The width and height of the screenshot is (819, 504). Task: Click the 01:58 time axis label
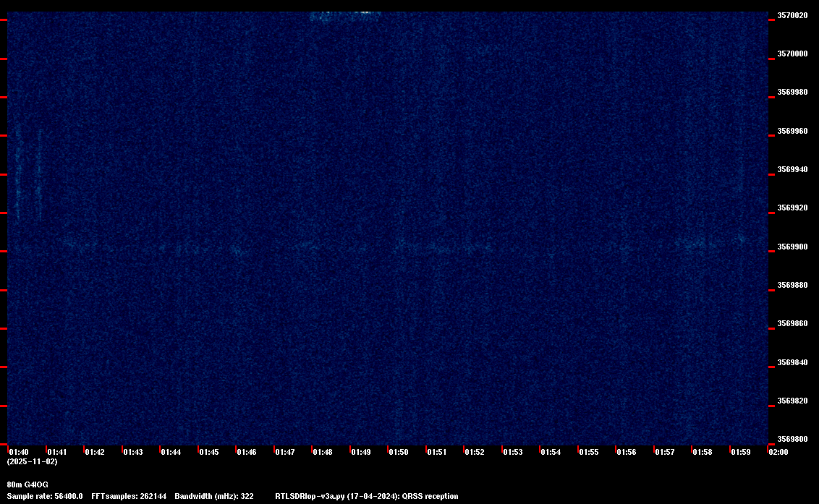click(702, 452)
